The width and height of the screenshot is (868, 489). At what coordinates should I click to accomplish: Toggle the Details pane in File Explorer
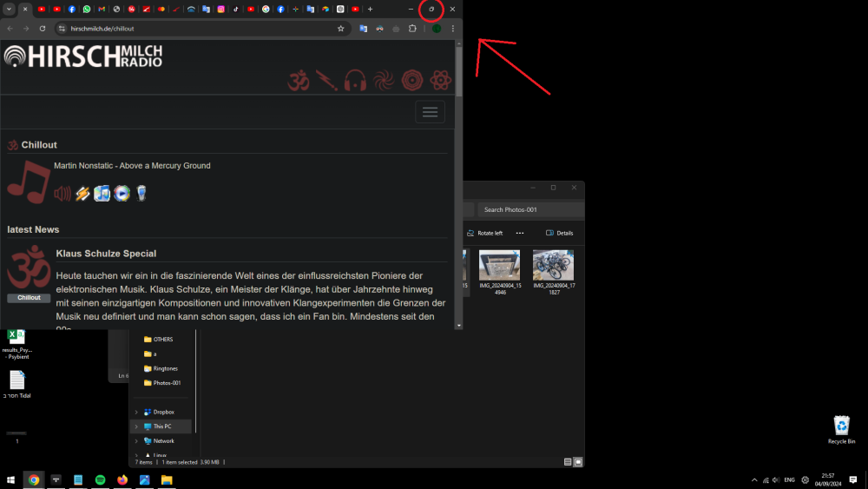pyautogui.click(x=559, y=233)
